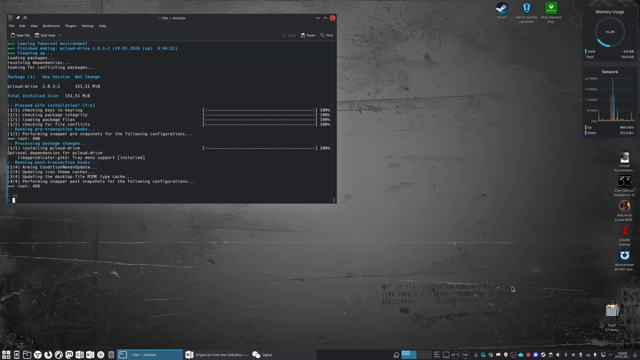Open the Trash desktop icon
The image size is (640, 360).
click(x=611, y=317)
